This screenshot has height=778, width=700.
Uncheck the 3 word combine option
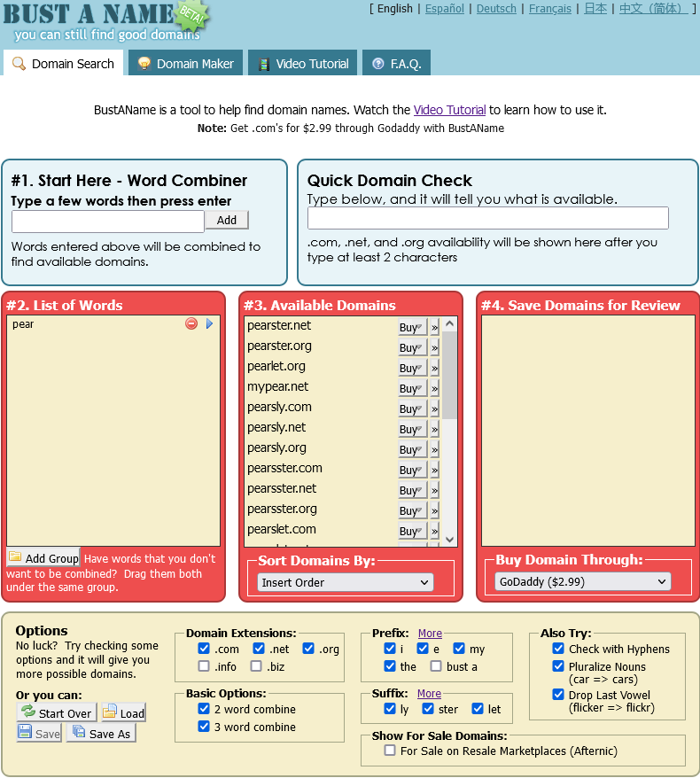tap(204, 727)
